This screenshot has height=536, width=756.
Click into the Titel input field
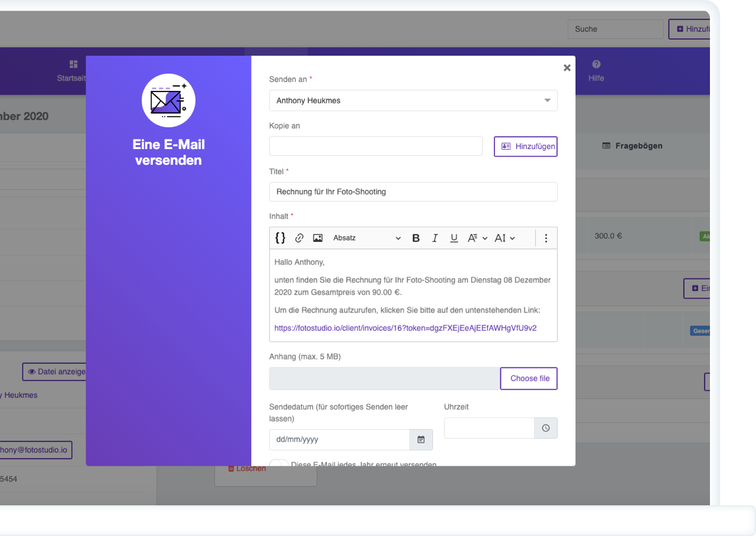point(413,192)
